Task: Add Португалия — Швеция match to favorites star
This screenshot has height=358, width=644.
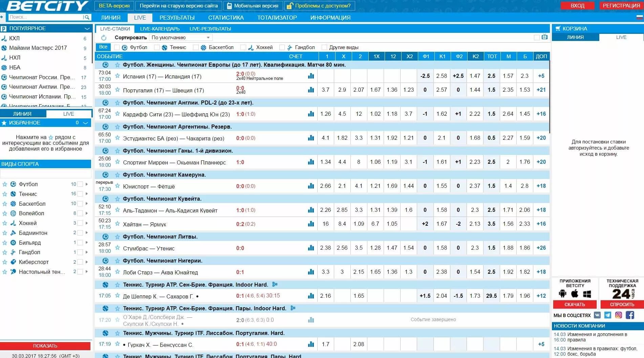Action: [117, 90]
